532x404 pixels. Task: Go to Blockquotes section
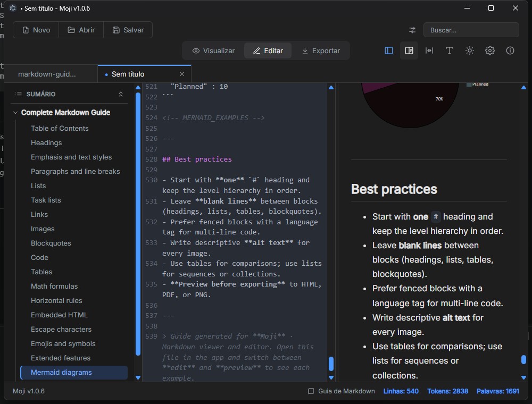click(51, 243)
